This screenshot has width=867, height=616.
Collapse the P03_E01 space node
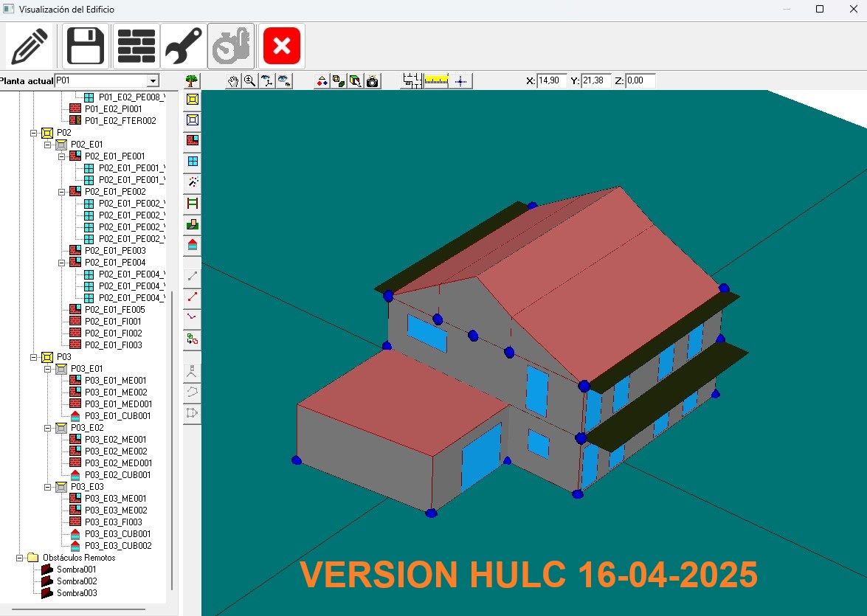tap(48, 369)
